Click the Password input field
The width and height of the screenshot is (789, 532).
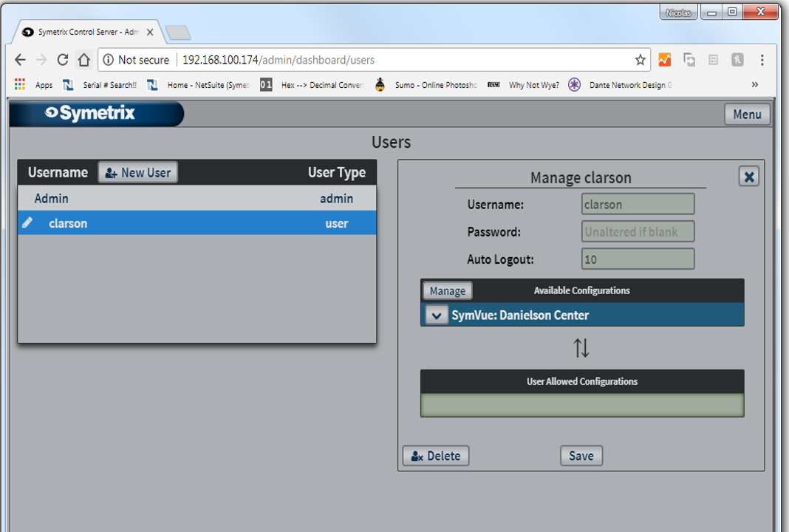[x=638, y=231]
